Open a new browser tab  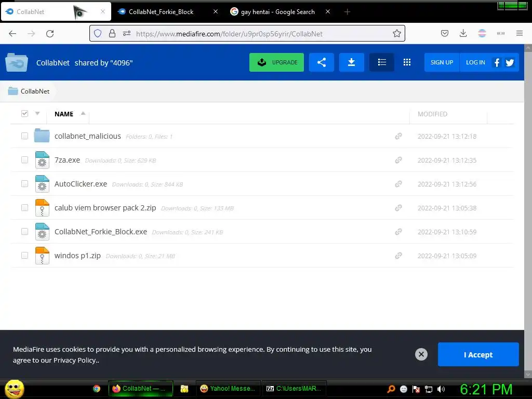(347, 12)
